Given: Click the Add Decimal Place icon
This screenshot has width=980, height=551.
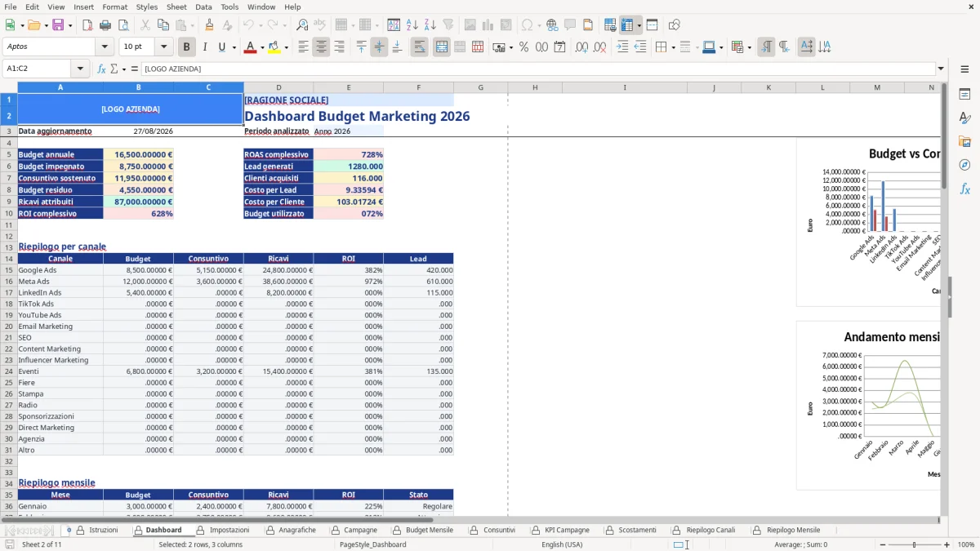Looking at the screenshot, I should pyautogui.click(x=582, y=47).
